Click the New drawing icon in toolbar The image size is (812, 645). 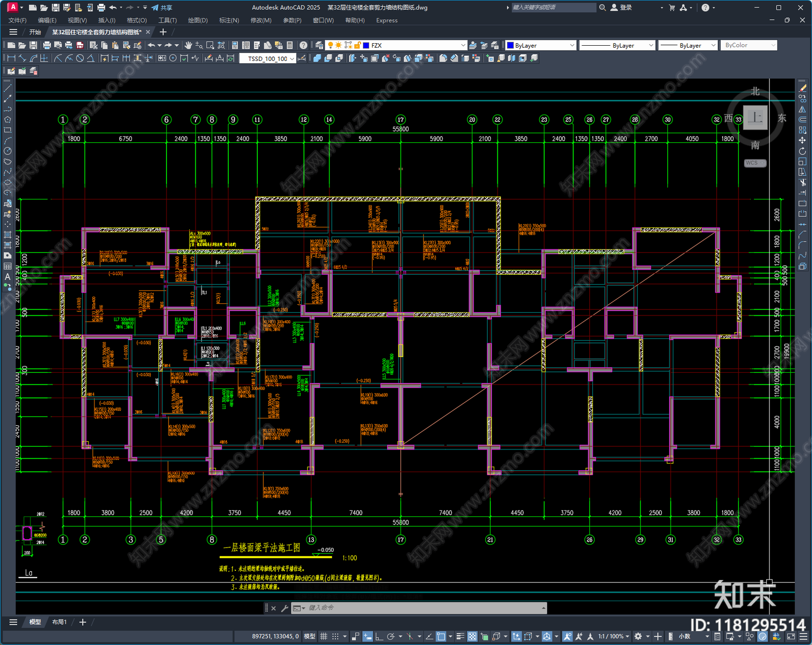coord(11,45)
